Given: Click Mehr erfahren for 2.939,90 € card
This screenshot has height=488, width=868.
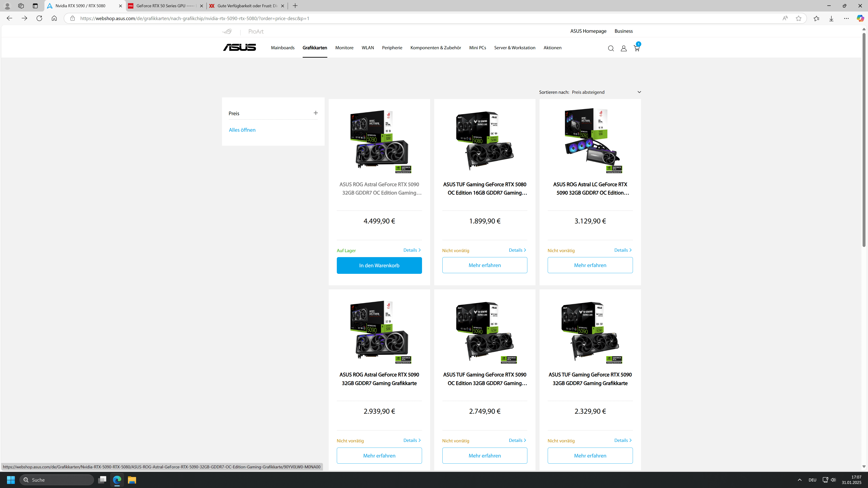Looking at the screenshot, I should 379,455.
